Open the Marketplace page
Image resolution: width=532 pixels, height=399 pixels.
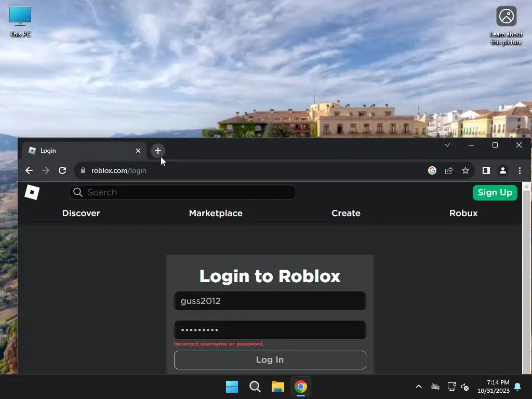(x=216, y=213)
